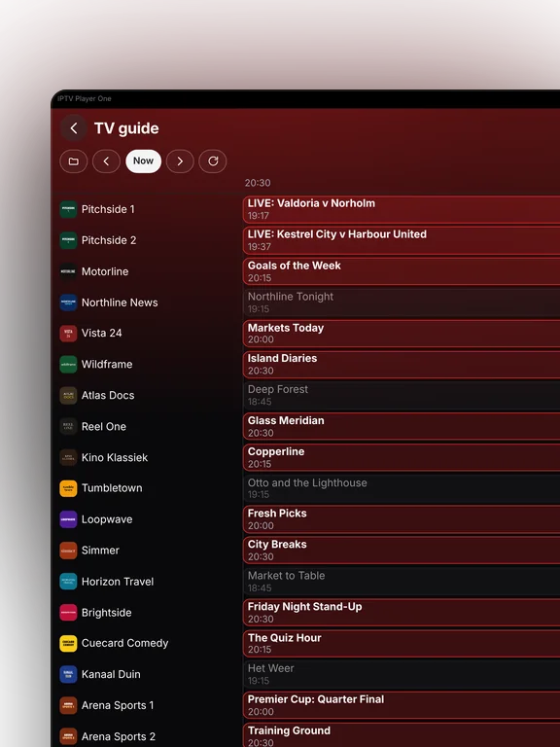Click the Reel One channel name
The width and height of the screenshot is (560, 747).
click(104, 426)
